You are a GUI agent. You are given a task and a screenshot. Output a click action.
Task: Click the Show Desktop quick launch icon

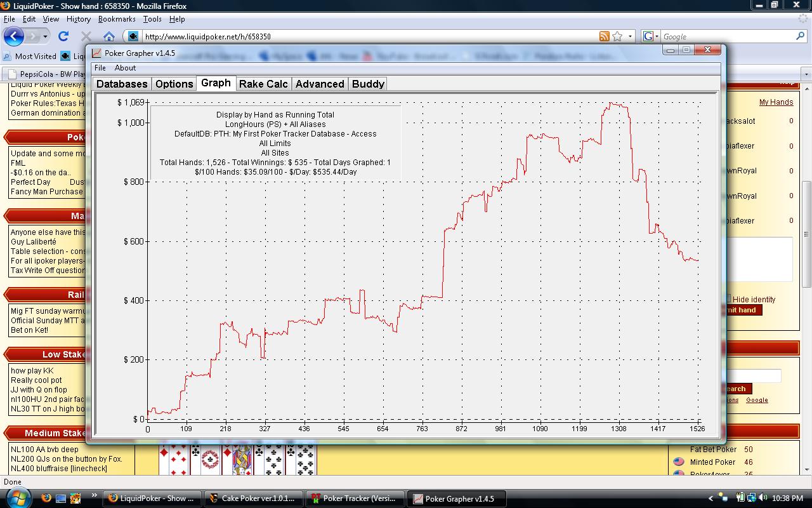coord(61,498)
